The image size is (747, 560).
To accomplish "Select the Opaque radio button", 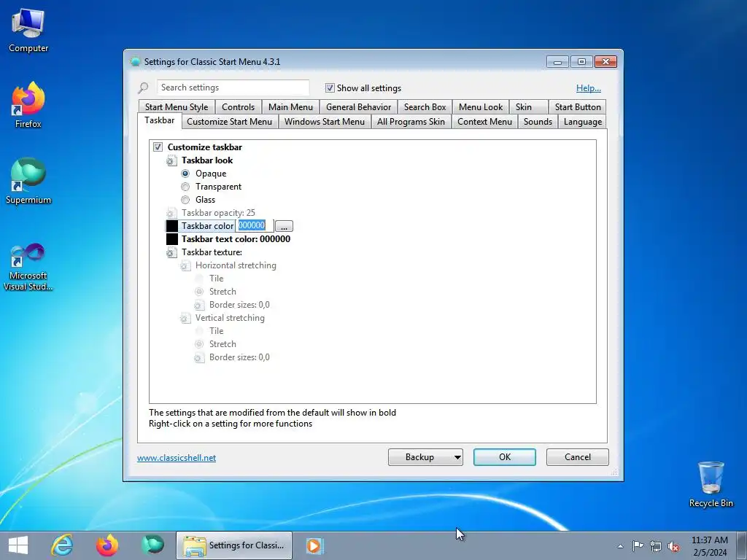I will coord(185,174).
